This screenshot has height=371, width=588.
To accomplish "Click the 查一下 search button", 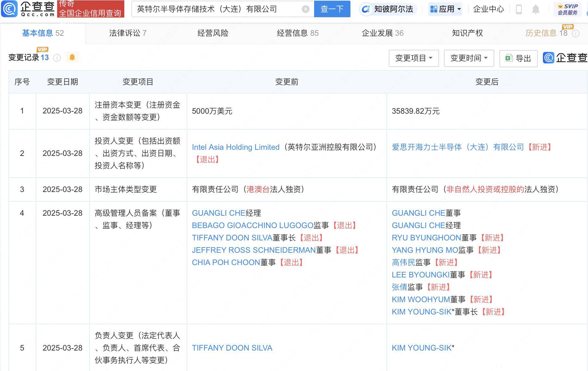I will click(x=332, y=9).
